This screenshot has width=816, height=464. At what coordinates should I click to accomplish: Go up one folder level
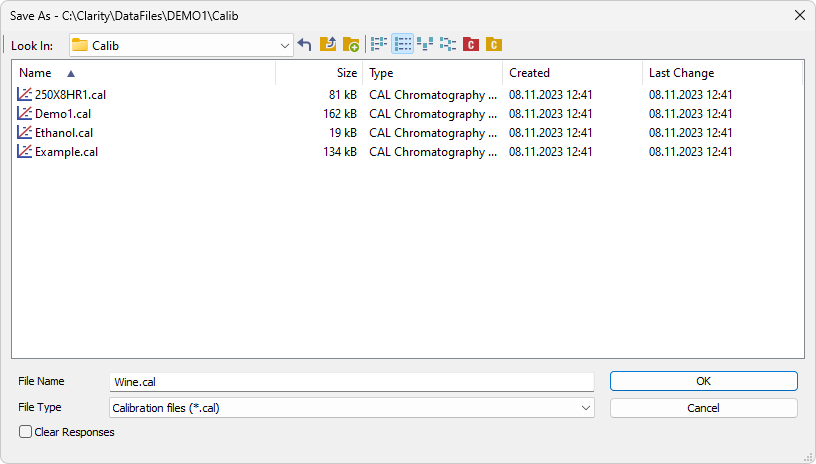pos(328,45)
